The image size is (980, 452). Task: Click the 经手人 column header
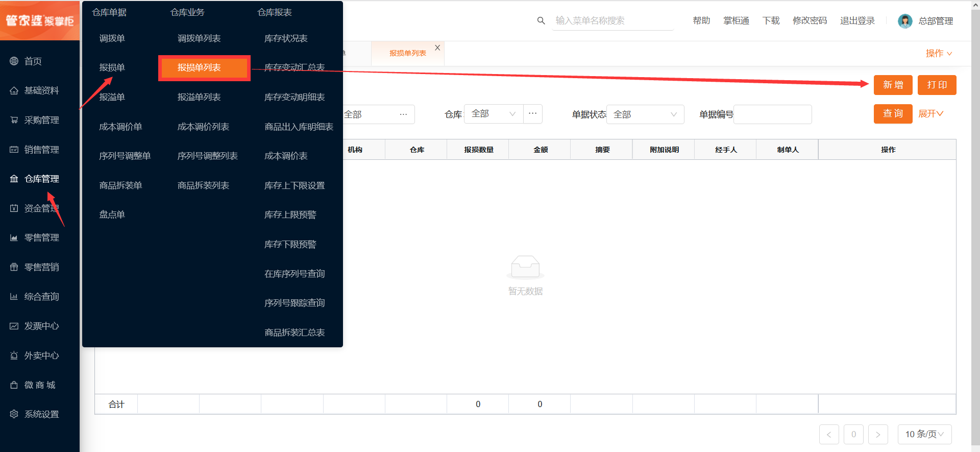(726, 150)
